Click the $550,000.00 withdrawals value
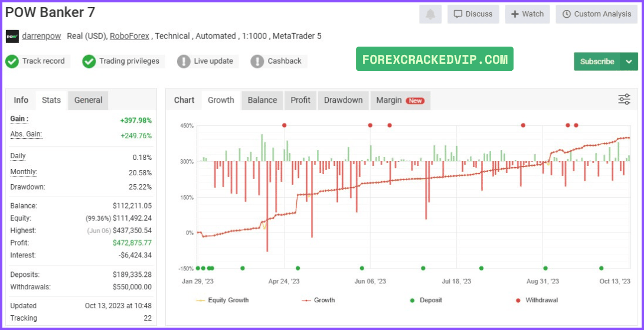Image resolution: width=644 pixels, height=330 pixels. pos(132,287)
